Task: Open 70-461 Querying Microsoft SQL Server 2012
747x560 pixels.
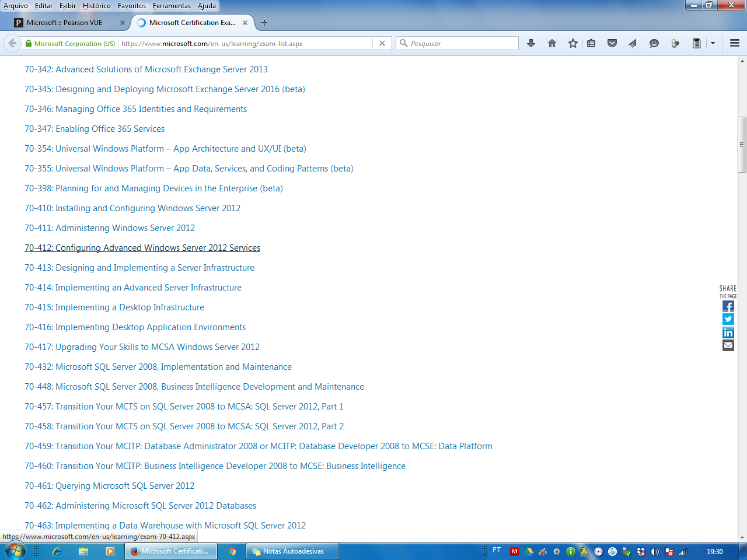Action: pos(110,486)
